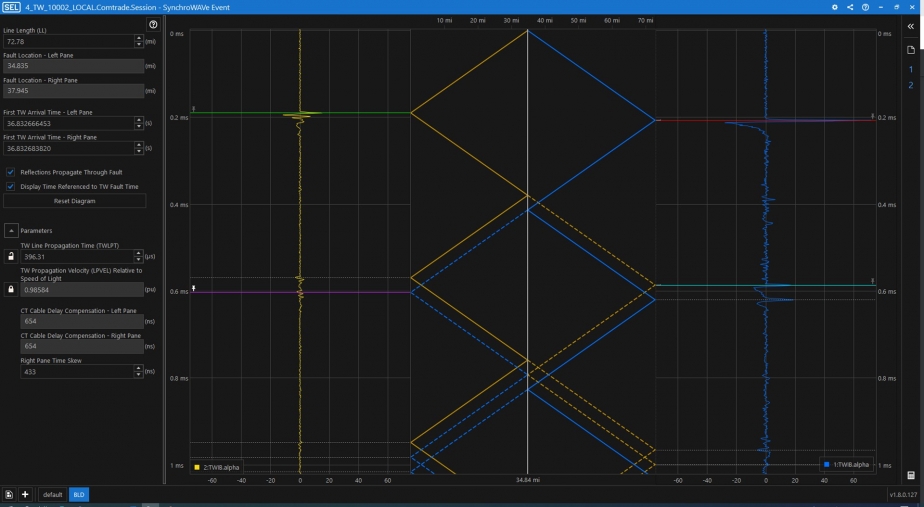This screenshot has height=507, width=924.
Task: Open the page icon in right sidebar
Action: [x=910, y=50]
